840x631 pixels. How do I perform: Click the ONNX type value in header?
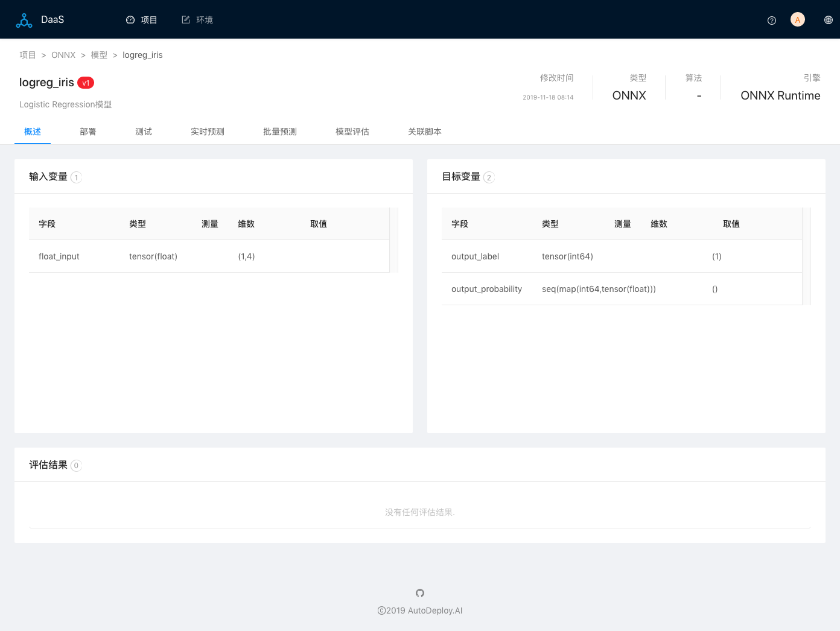pyautogui.click(x=629, y=95)
